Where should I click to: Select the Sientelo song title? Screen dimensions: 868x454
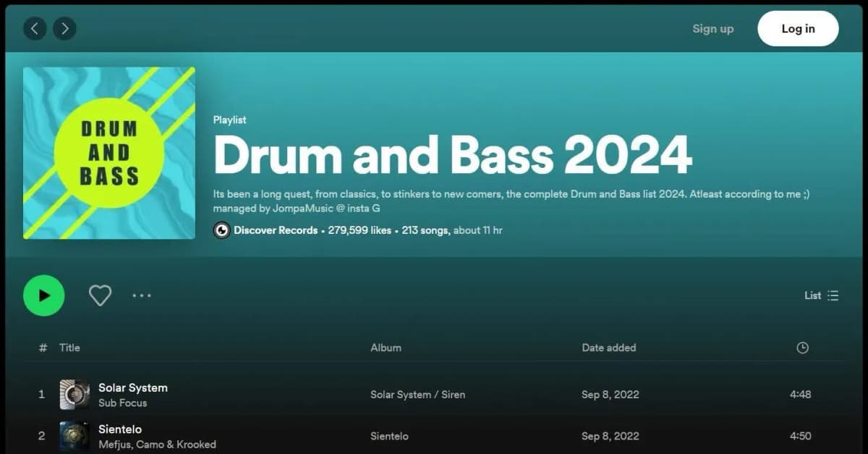(x=120, y=429)
